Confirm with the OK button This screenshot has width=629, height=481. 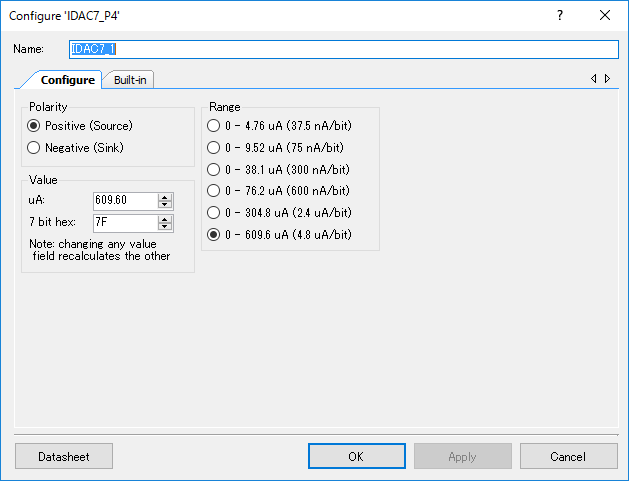click(357, 456)
